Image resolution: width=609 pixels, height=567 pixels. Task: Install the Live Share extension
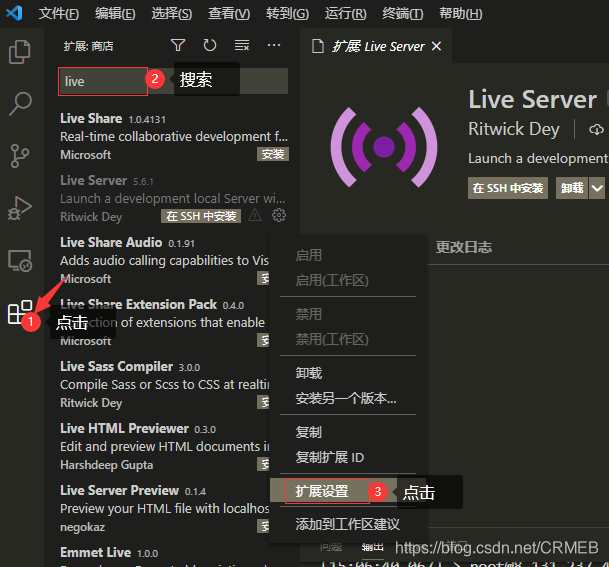click(273, 154)
